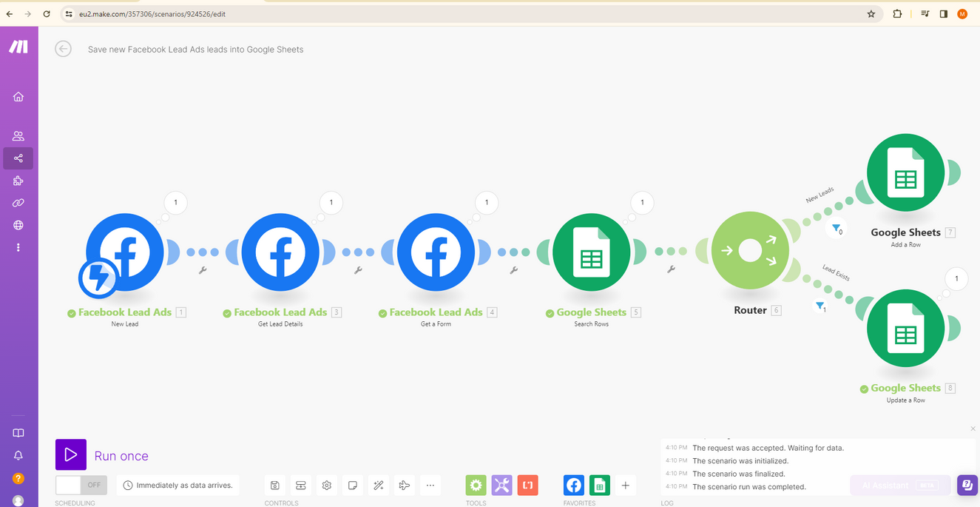Open the Templates puzzle icon in sidebar

tap(18, 181)
